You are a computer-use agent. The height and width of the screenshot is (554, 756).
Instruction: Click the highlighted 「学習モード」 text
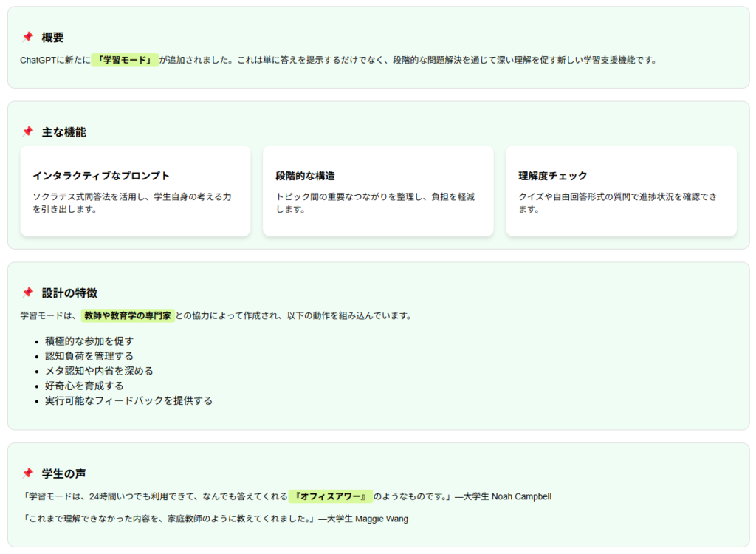pyautogui.click(x=124, y=60)
